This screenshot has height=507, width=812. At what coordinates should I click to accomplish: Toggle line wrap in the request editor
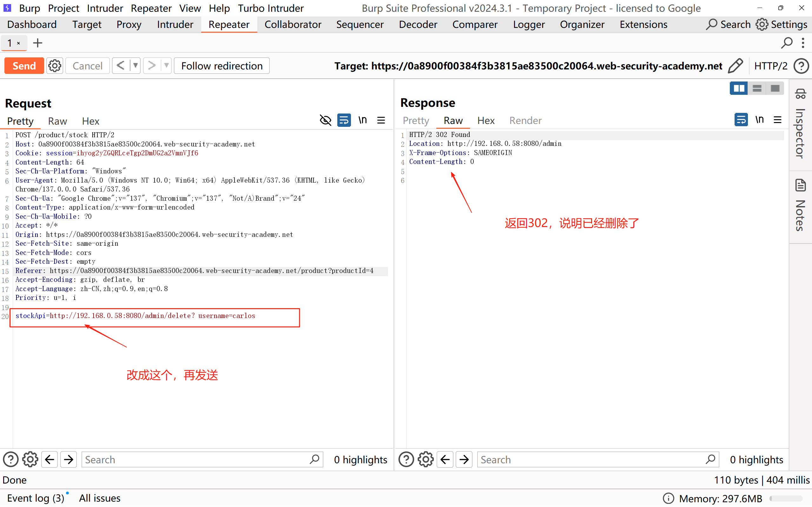click(x=344, y=120)
